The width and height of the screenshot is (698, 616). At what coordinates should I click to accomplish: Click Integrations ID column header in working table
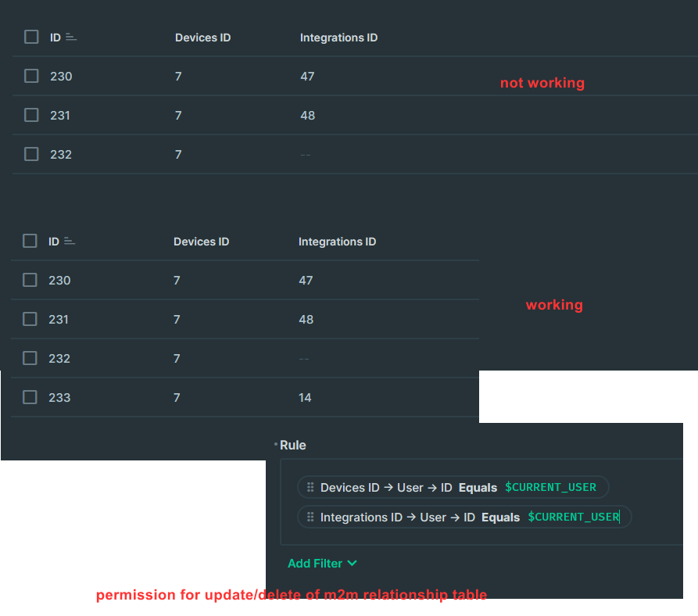click(x=337, y=242)
